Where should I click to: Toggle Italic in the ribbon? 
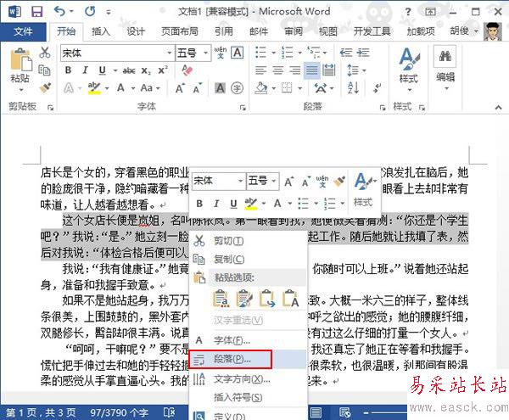[x=85, y=70]
